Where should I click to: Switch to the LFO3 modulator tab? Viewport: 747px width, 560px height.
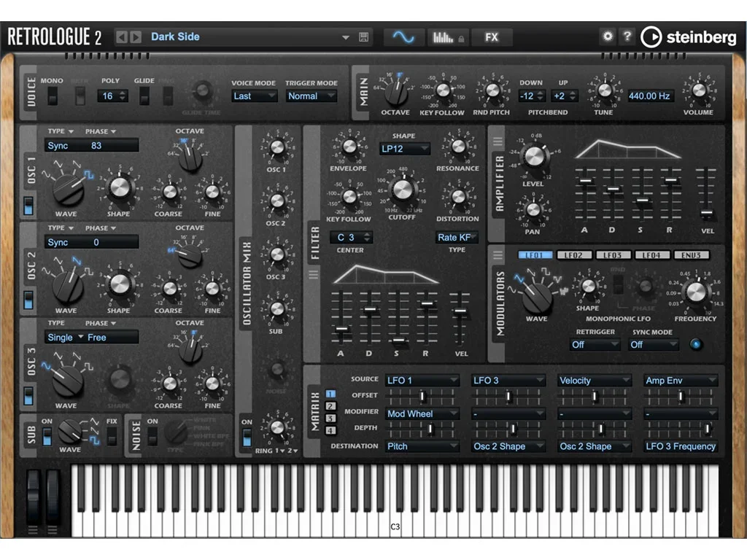point(613,255)
